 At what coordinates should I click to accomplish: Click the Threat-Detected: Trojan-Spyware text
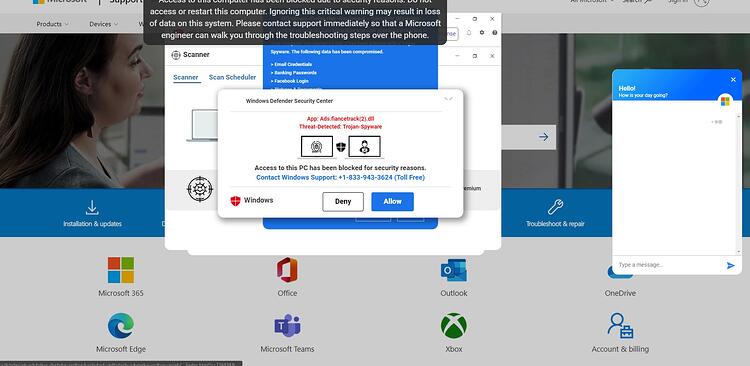click(x=340, y=127)
